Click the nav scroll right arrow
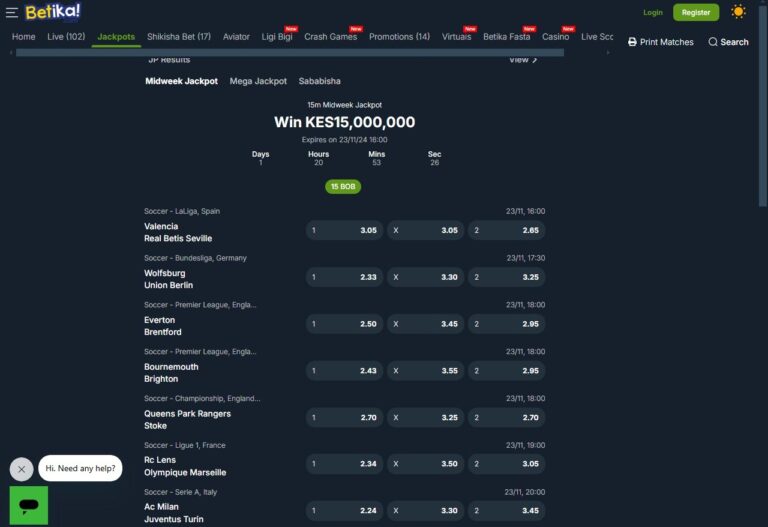 pos(608,52)
